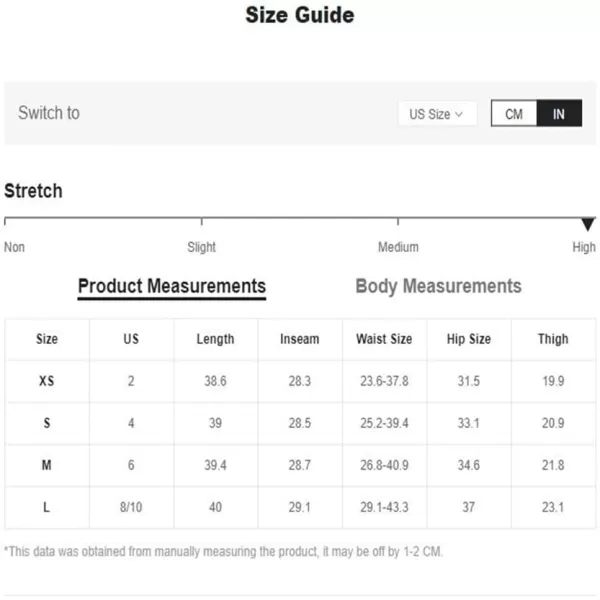Click the US column header
600x600 pixels.
click(x=131, y=339)
